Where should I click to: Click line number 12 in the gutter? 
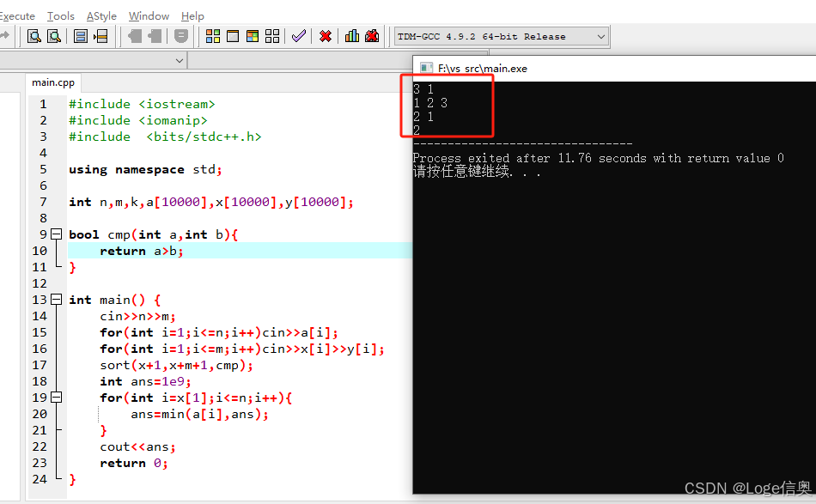point(40,283)
